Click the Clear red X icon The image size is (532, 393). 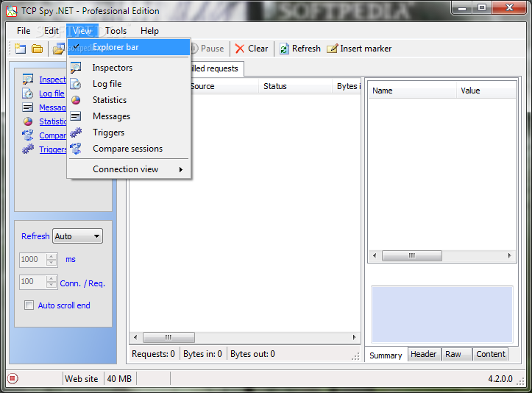coord(240,49)
